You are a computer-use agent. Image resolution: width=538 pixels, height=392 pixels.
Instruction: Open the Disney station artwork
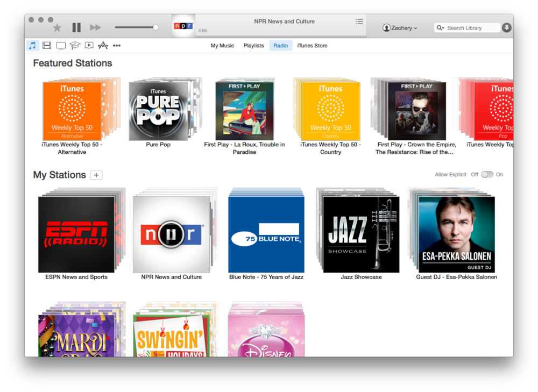point(266,336)
